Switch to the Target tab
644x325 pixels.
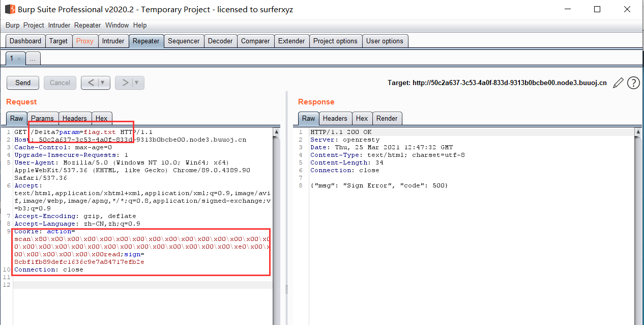tap(58, 41)
